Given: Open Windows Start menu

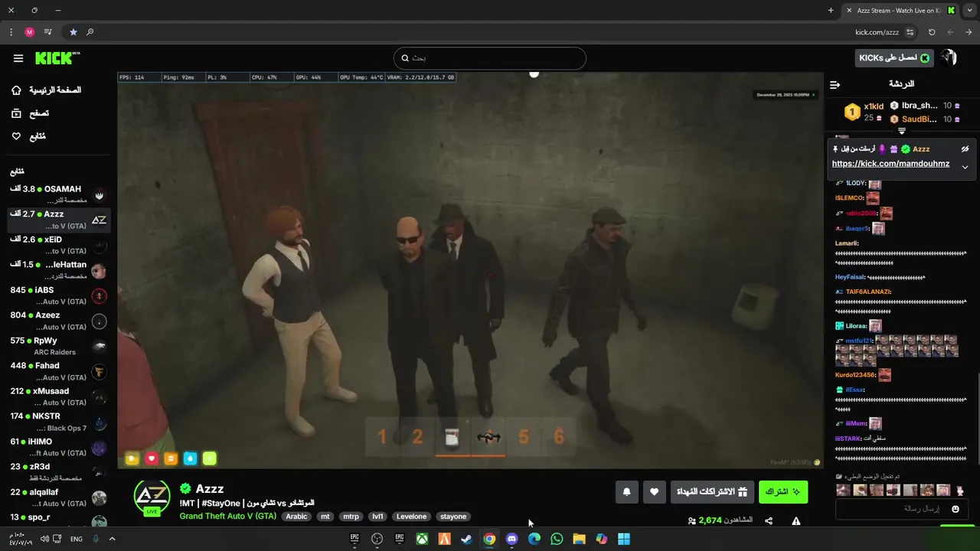Looking at the screenshot, I should (x=624, y=539).
